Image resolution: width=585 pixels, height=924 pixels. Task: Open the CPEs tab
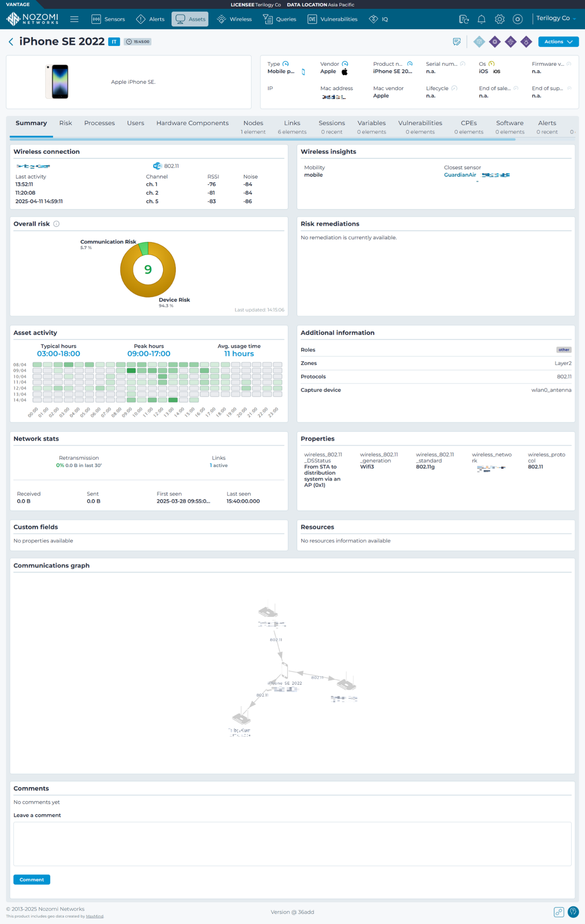[468, 127]
